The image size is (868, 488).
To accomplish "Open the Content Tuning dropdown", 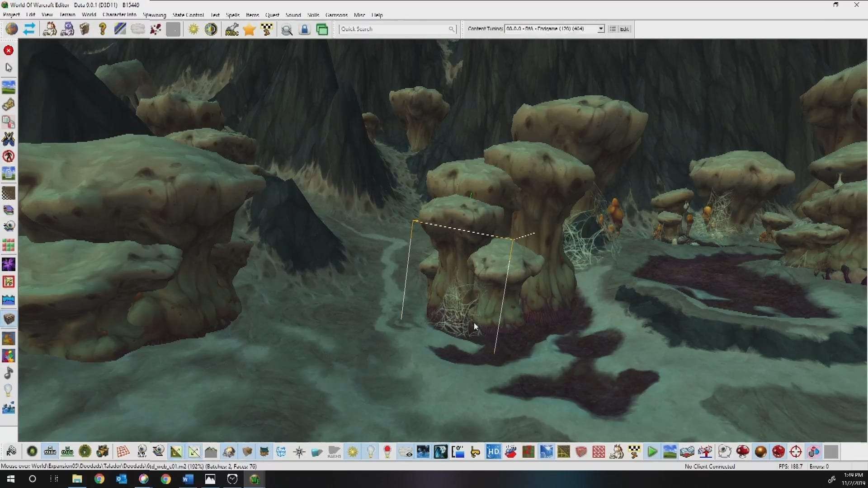I will coord(600,29).
